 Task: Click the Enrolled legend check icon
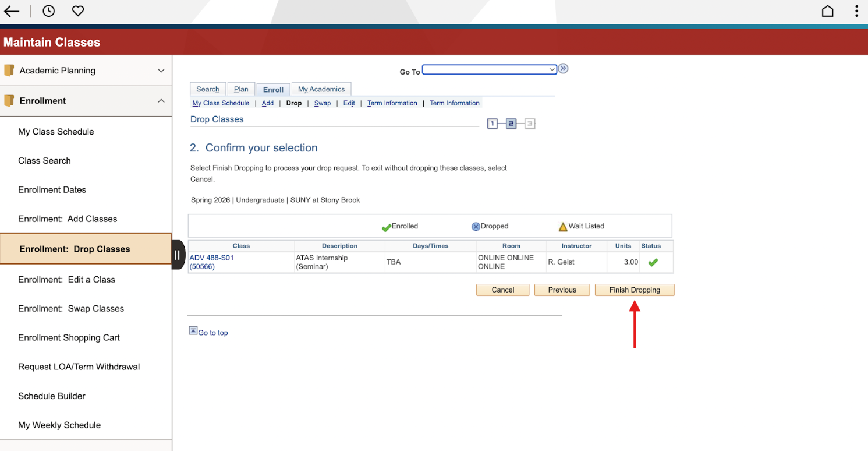coord(386,227)
